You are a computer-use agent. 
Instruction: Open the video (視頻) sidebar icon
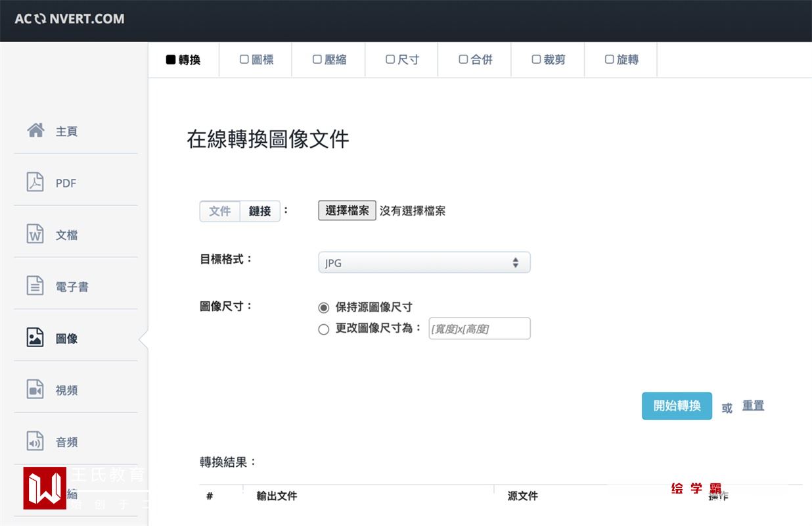coord(35,390)
